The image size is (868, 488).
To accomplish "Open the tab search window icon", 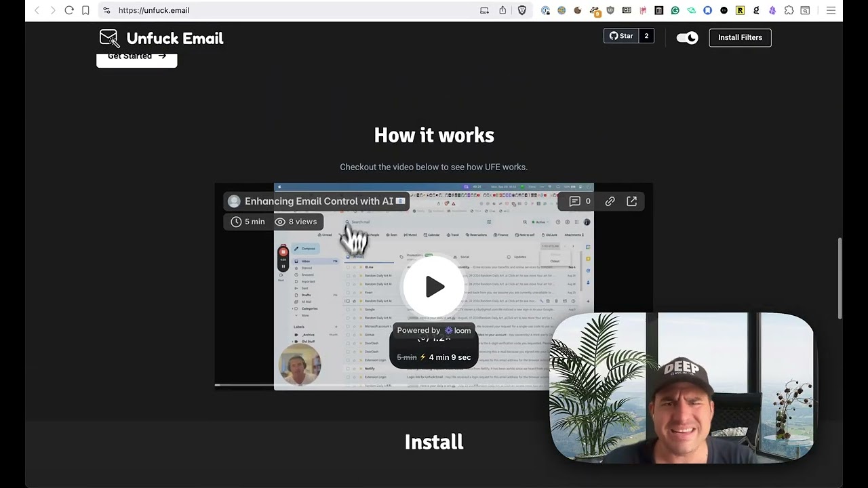I will [805, 10].
